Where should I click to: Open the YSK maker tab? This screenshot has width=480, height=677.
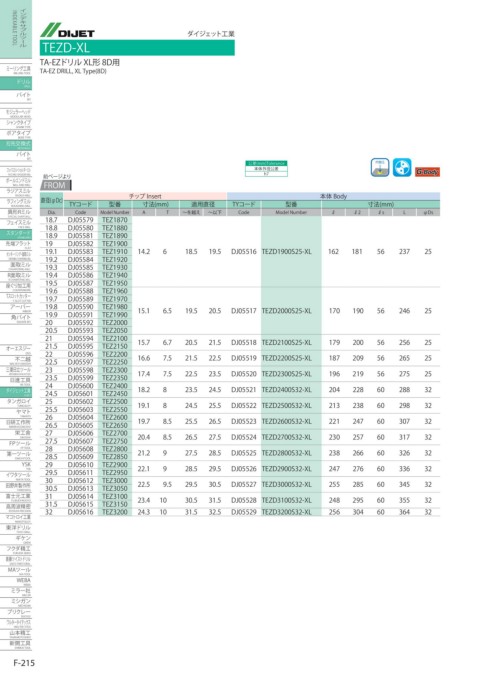point(16,465)
